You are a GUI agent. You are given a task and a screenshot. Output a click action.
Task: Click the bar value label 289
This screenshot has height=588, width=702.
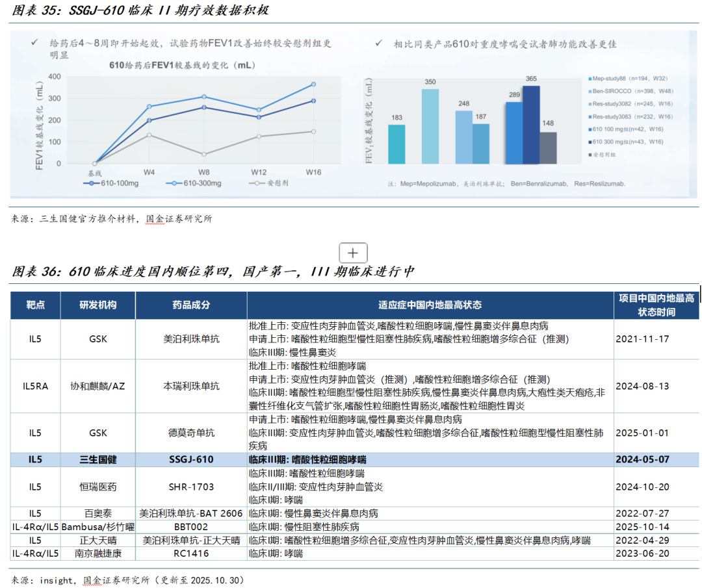[x=514, y=95]
